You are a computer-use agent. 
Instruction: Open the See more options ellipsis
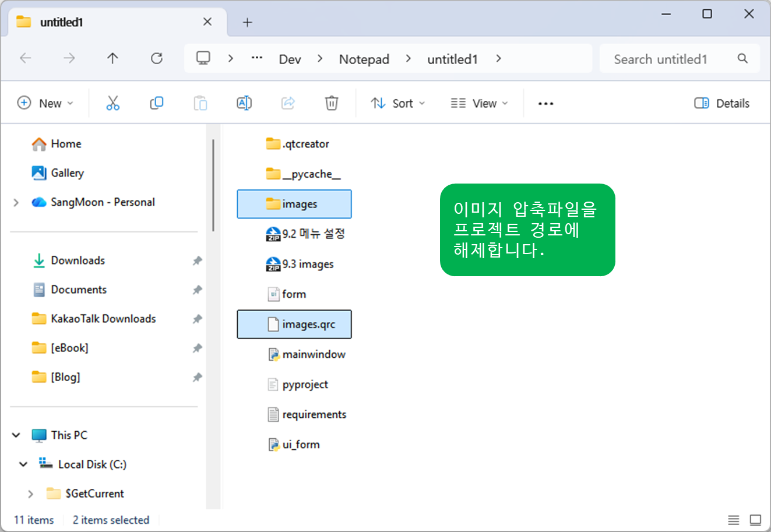pyautogui.click(x=545, y=103)
